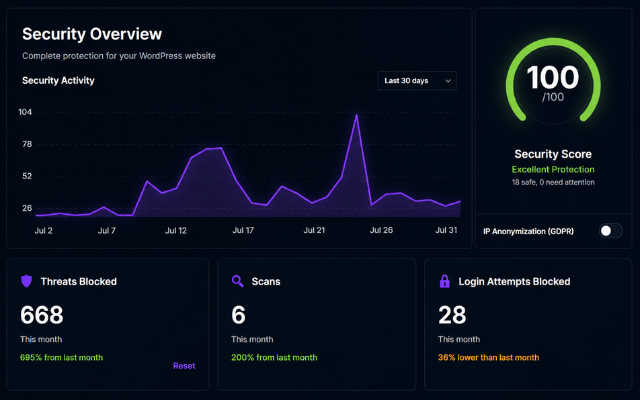Click the Security Score label
Viewport: 640px width, 400px height.
(553, 154)
